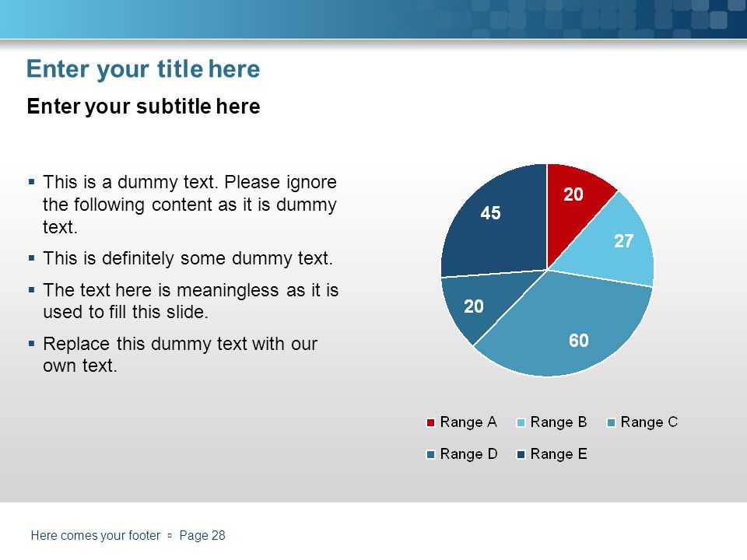Image resolution: width=747 pixels, height=560 pixels.
Task: Click the small square separator in the footer
Action: [170, 536]
